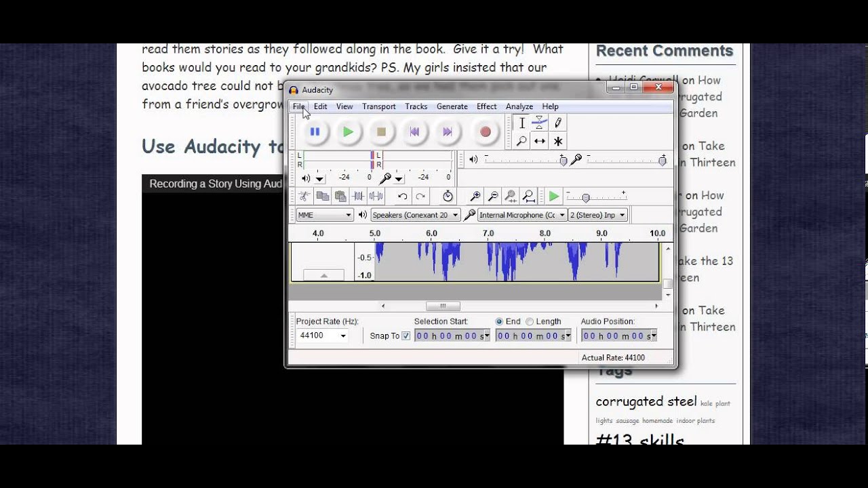Select the Length radio button
Image resolution: width=868 pixels, height=488 pixels.
530,321
